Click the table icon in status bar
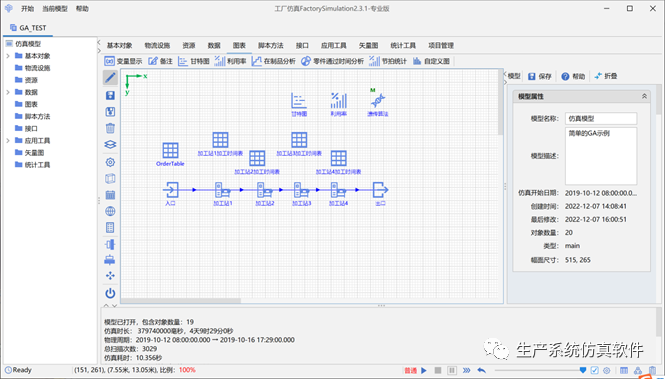Screen dimensions: 665x379 pos(624,371)
